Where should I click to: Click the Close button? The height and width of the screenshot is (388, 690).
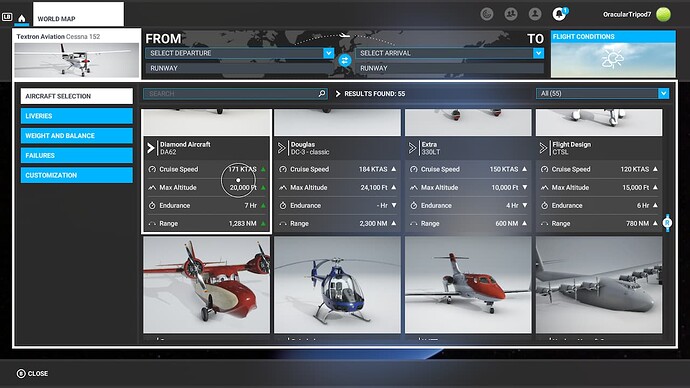[33, 373]
